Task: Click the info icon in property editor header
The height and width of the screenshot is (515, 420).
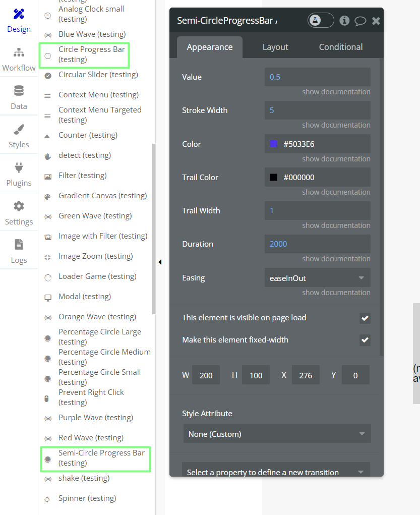Action: coord(344,21)
